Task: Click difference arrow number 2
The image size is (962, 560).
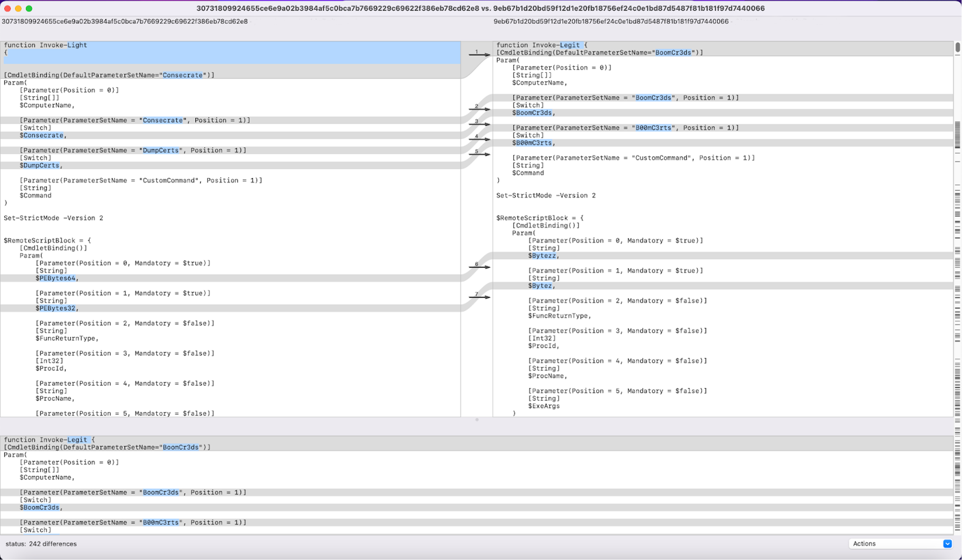Action: (x=479, y=108)
